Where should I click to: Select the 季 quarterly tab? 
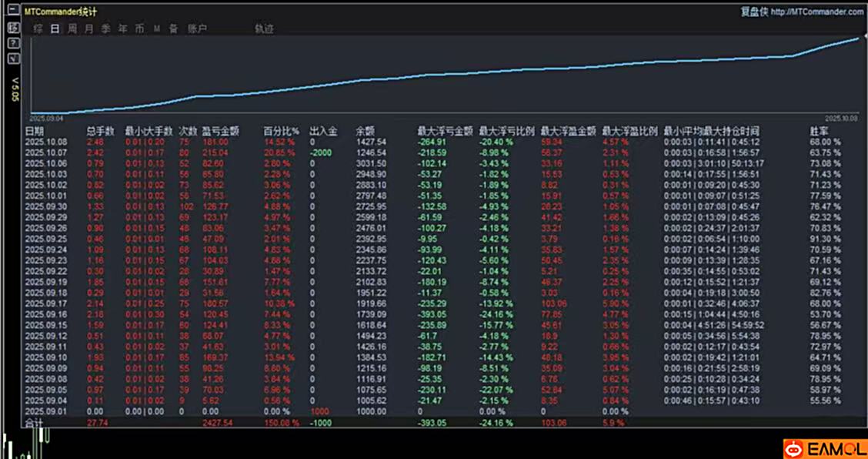(106, 28)
